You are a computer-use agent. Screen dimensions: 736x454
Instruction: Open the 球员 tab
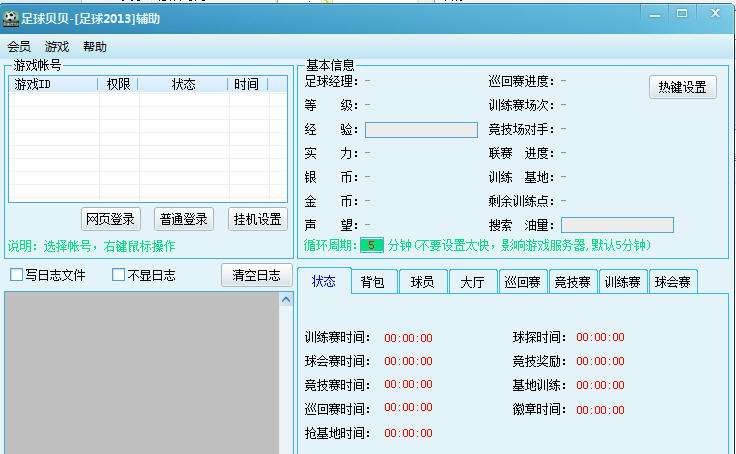422,282
